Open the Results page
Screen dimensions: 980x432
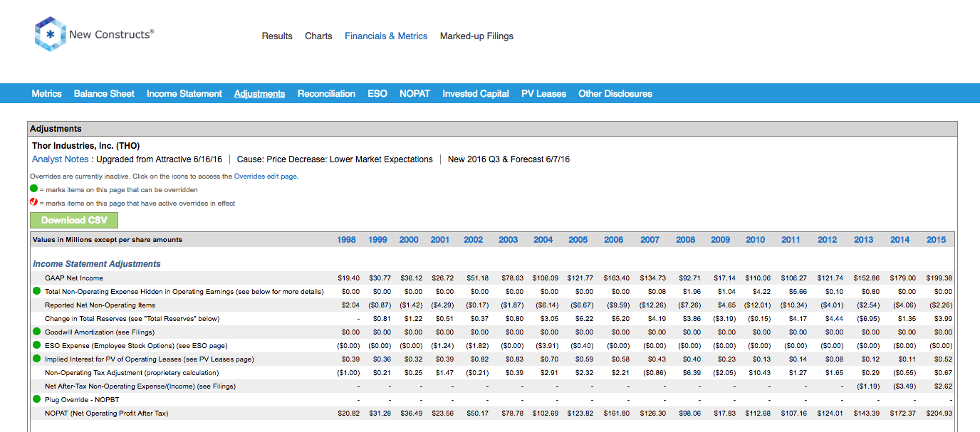(277, 36)
